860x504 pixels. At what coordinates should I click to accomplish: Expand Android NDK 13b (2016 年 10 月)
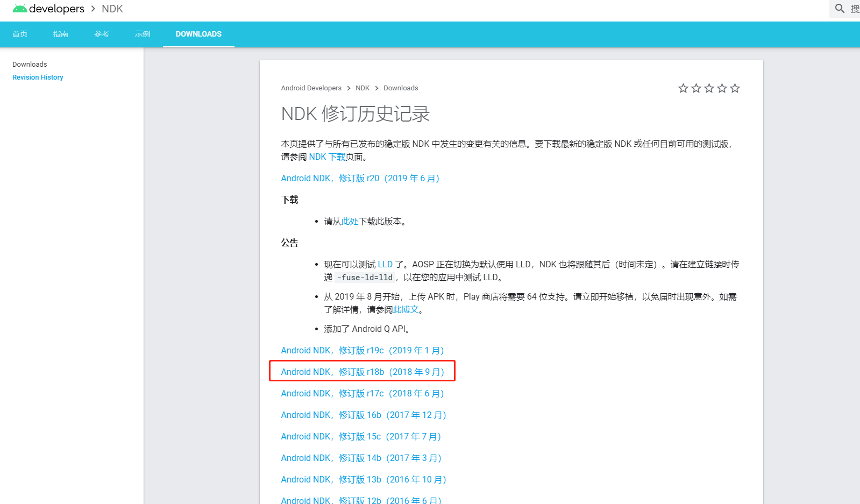(364, 480)
